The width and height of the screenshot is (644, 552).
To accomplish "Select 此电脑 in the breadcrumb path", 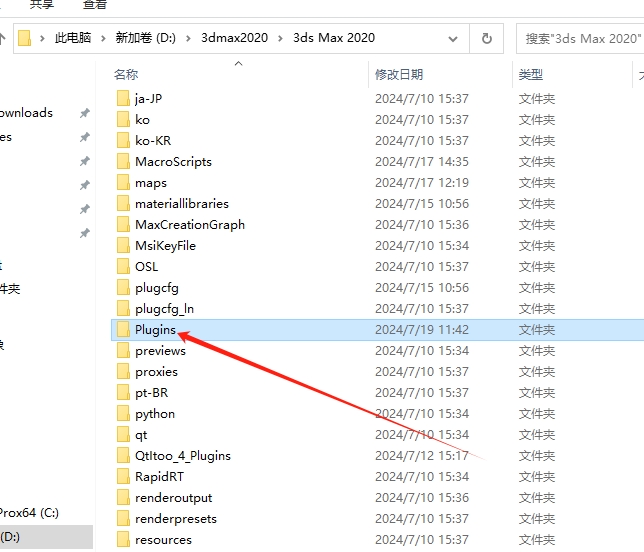I will click(73, 38).
